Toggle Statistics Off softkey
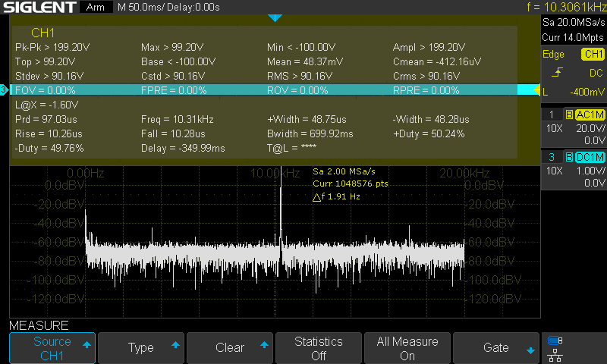Screen dimensions: 607x364 tap(319, 348)
